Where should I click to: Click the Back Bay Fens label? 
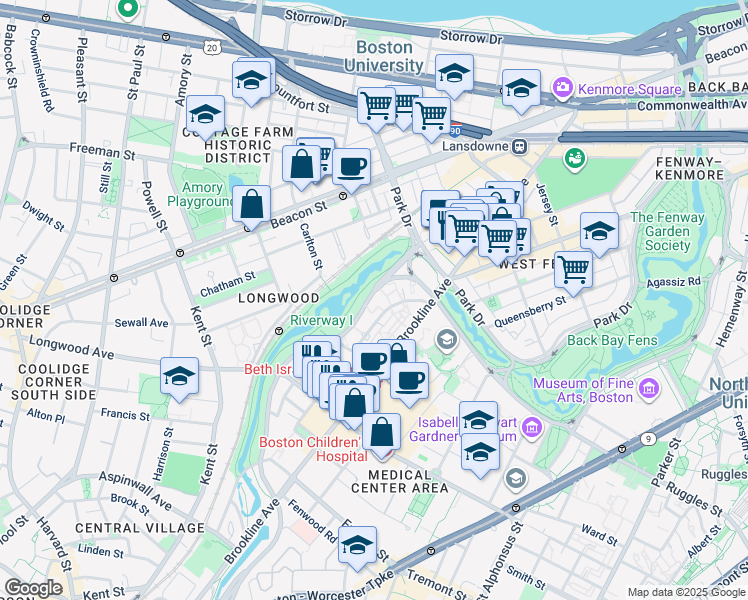pyautogui.click(x=612, y=341)
